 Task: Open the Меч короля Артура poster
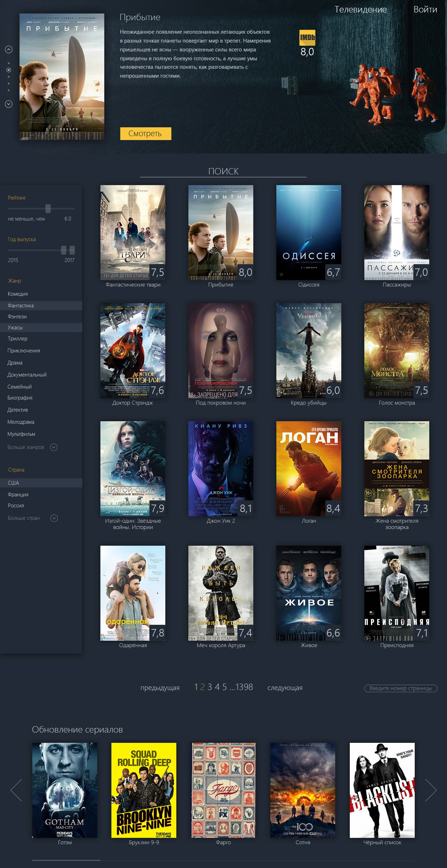click(221, 593)
